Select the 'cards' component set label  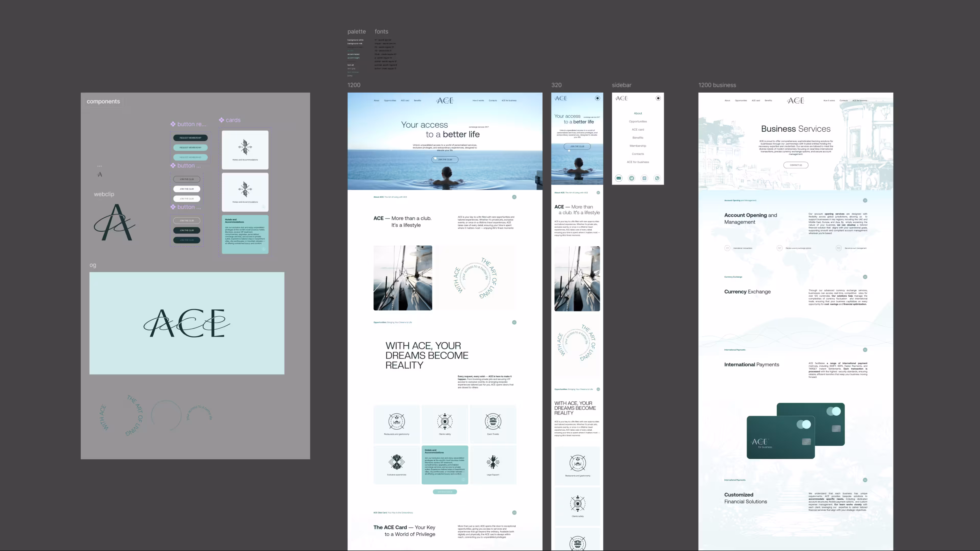tap(233, 120)
